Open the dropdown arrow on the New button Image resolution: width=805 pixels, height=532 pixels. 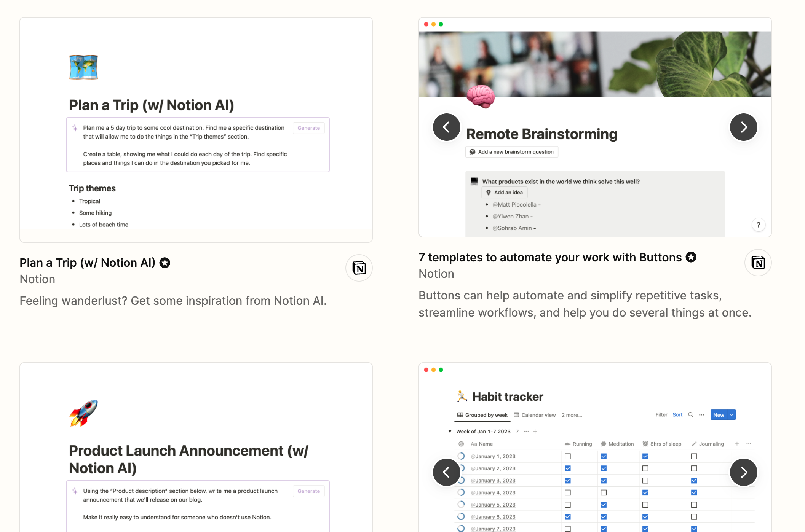[x=732, y=415]
